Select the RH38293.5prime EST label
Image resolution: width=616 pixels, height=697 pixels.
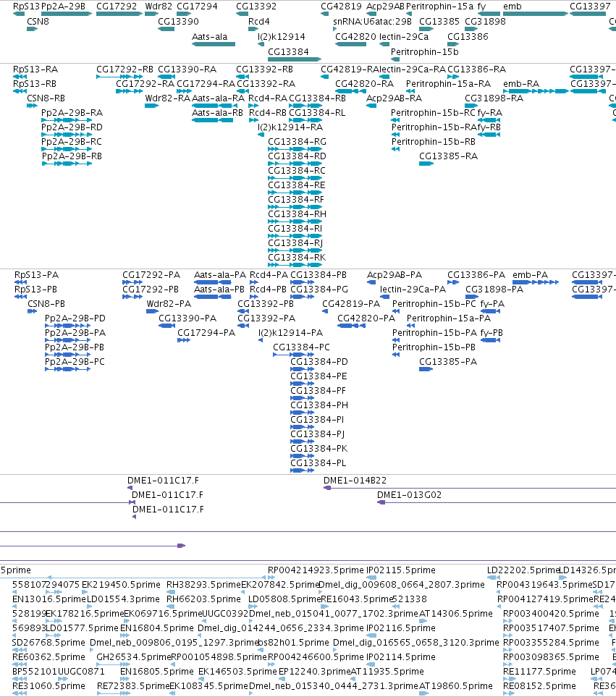coord(203,585)
